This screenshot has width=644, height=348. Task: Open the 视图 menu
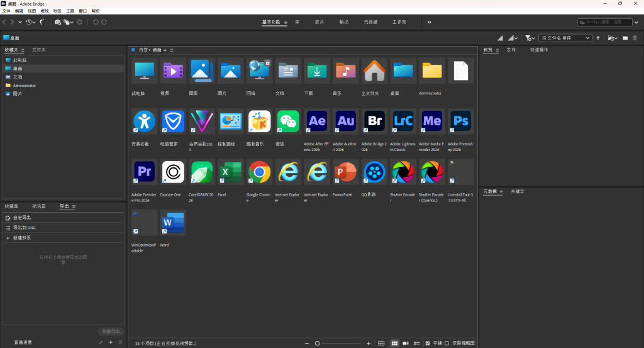31,11
